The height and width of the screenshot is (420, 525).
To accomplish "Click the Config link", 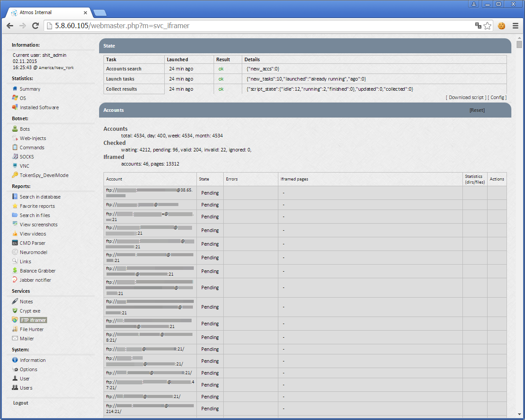I will (x=497, y=97).
